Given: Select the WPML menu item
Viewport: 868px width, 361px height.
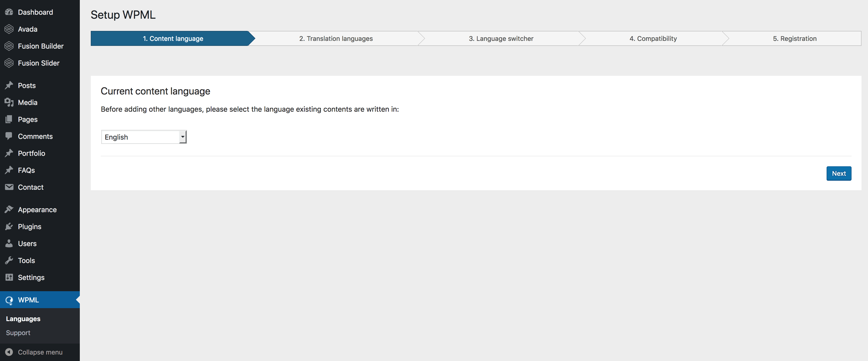Looking at the screenshot, I should coord(40,300).
